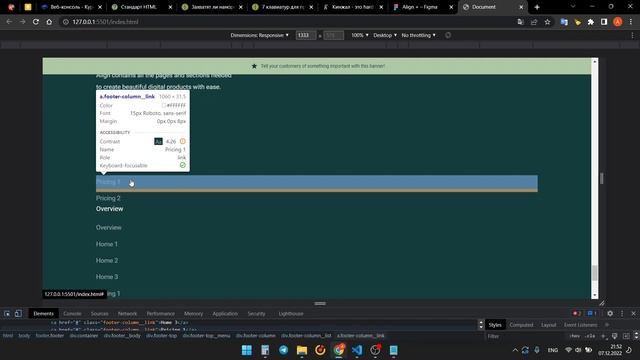
Task: Click the page vertical scrollbar thumb
Action: click(594, 273)
